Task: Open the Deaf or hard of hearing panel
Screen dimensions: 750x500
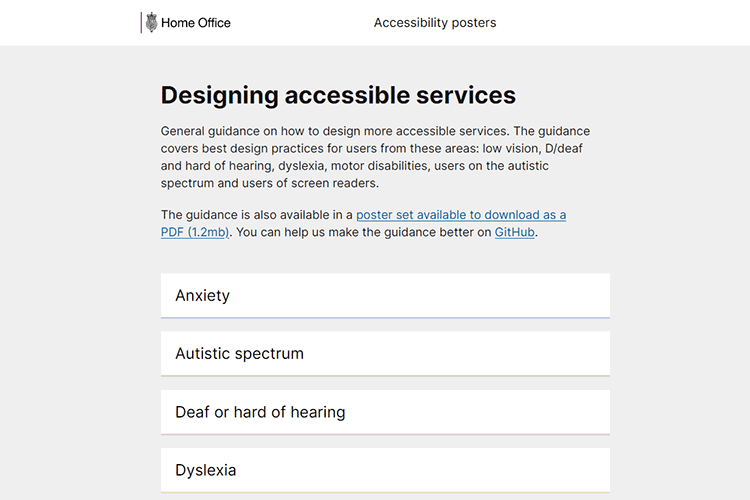Action: [385, 412]
